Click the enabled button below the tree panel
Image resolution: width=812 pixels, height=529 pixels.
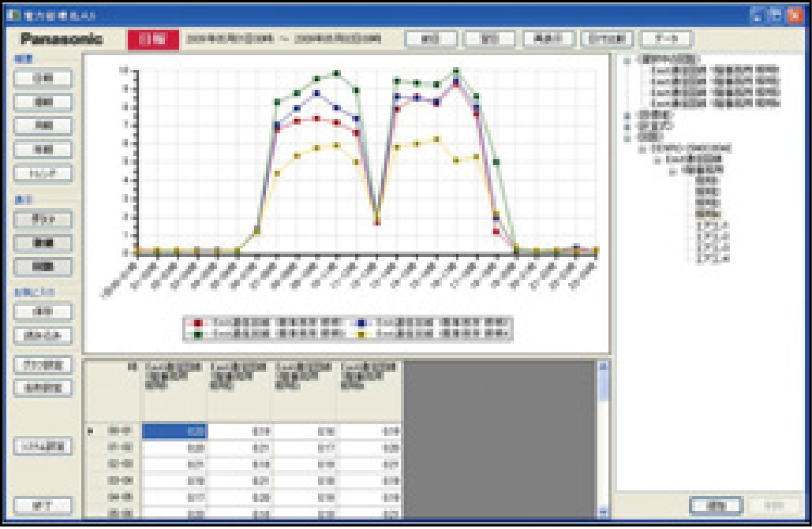point(716,505)
